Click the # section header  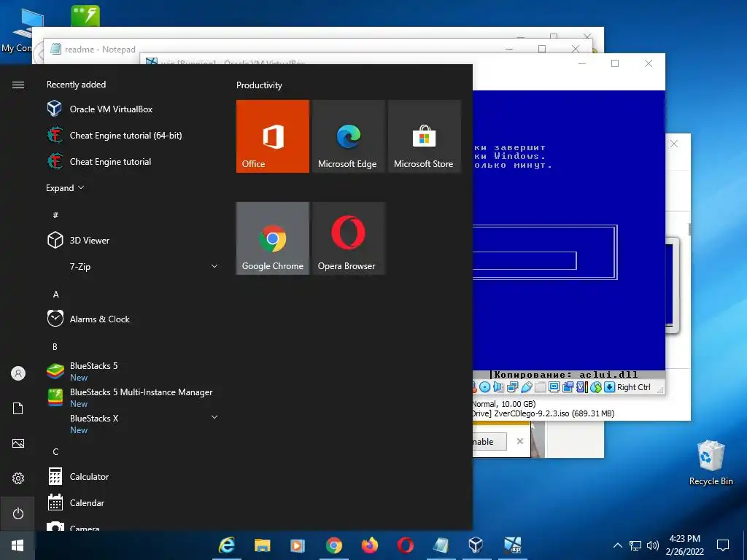point(55,215)
